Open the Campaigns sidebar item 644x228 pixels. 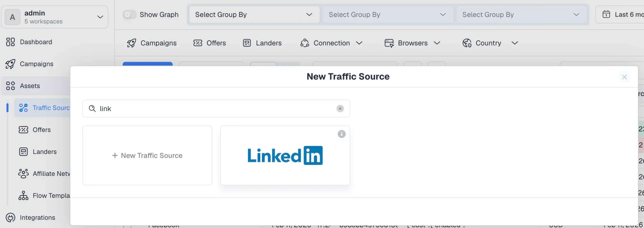(x=36, y=64)
